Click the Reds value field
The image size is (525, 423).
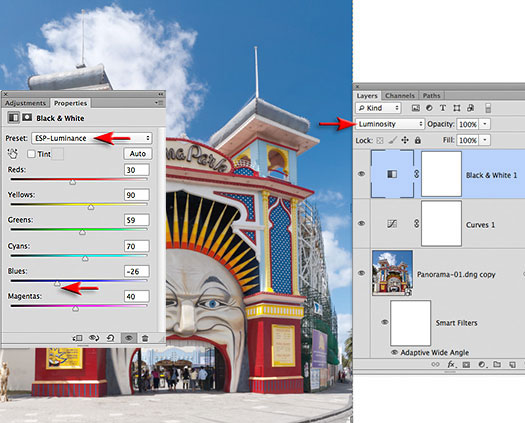136,170
